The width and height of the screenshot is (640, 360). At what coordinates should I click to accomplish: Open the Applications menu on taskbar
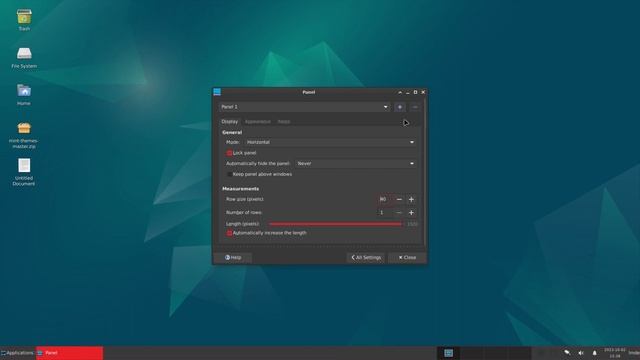click(x=17, y=353)
